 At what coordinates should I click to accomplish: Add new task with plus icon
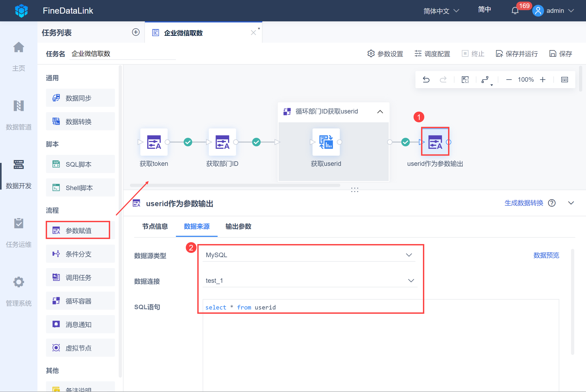[136, 32]
